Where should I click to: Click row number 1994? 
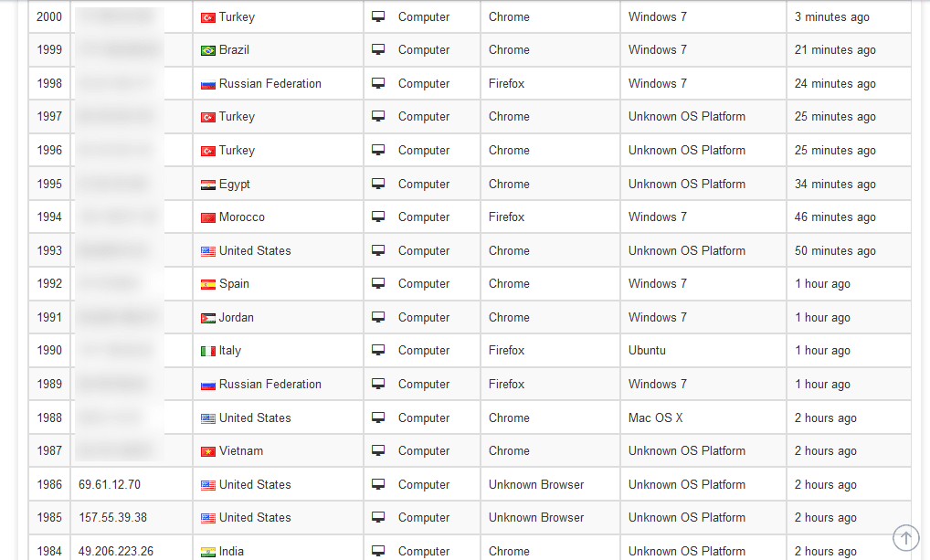[x=49, y=217]
